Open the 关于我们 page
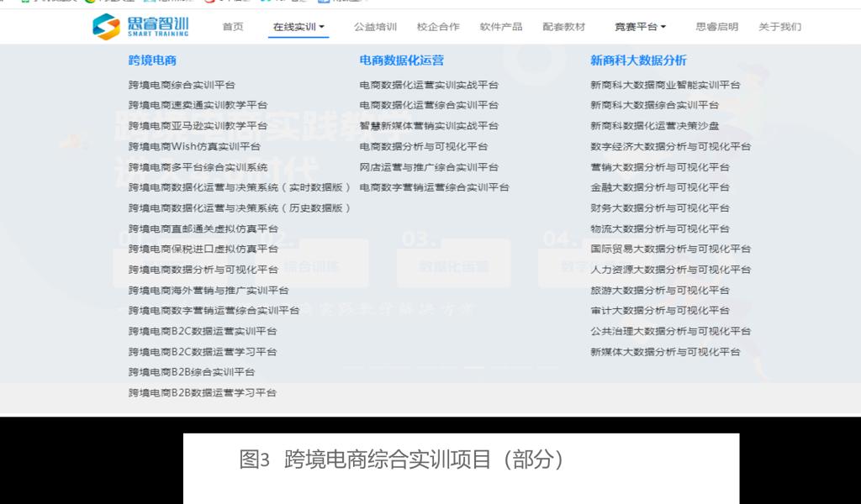The image size is (861, 504). 779,27
